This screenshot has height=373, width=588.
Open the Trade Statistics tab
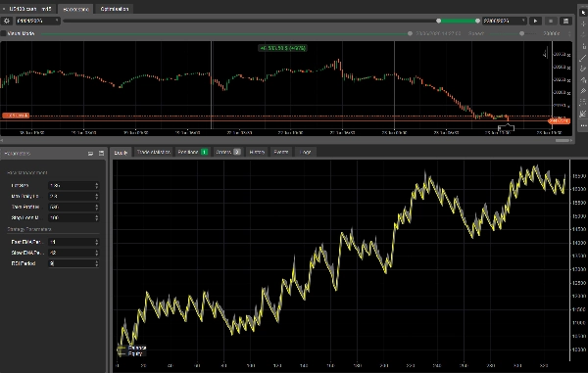tap(153, 152)
